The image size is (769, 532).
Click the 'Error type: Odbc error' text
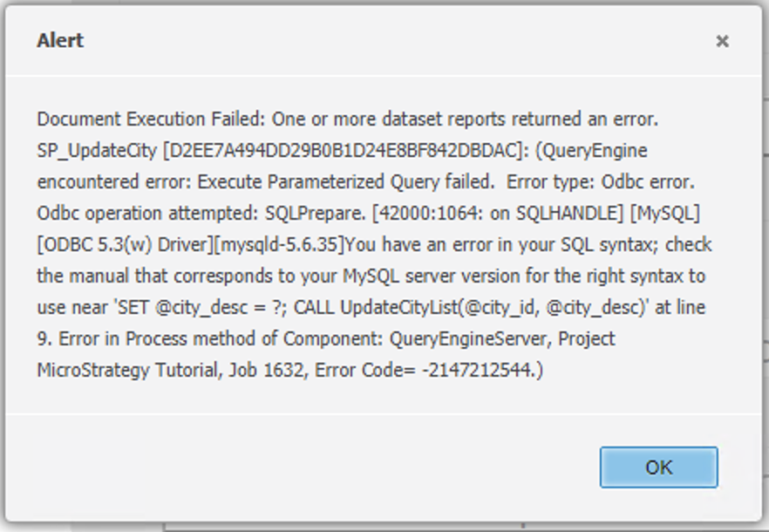coord(600,182)
